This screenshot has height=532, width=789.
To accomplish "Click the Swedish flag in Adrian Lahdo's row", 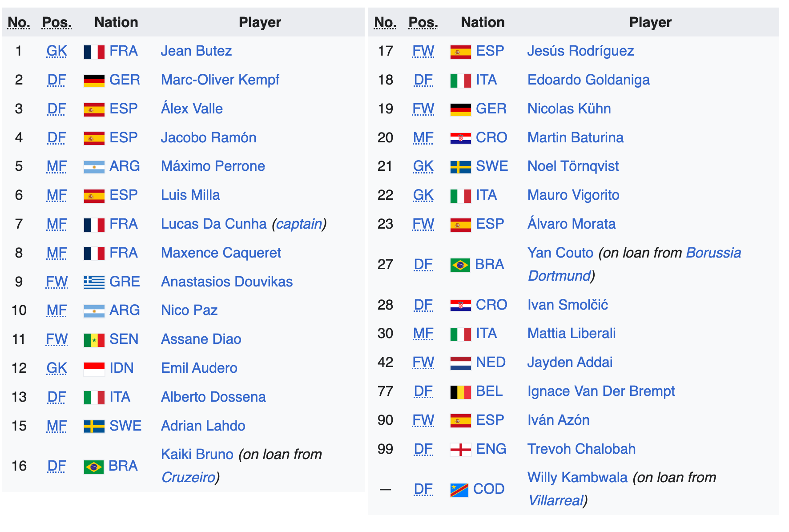I will click(94, 427).
